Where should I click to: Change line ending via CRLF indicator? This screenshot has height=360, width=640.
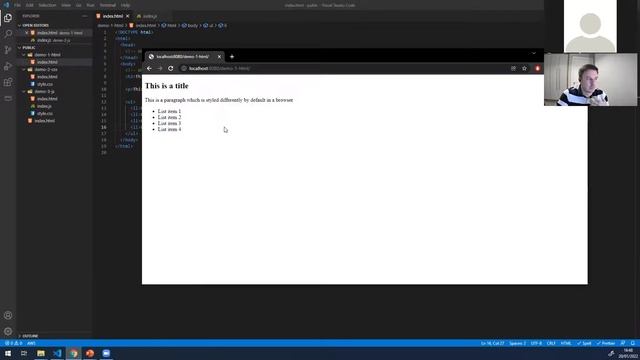[x=551, y=343]
